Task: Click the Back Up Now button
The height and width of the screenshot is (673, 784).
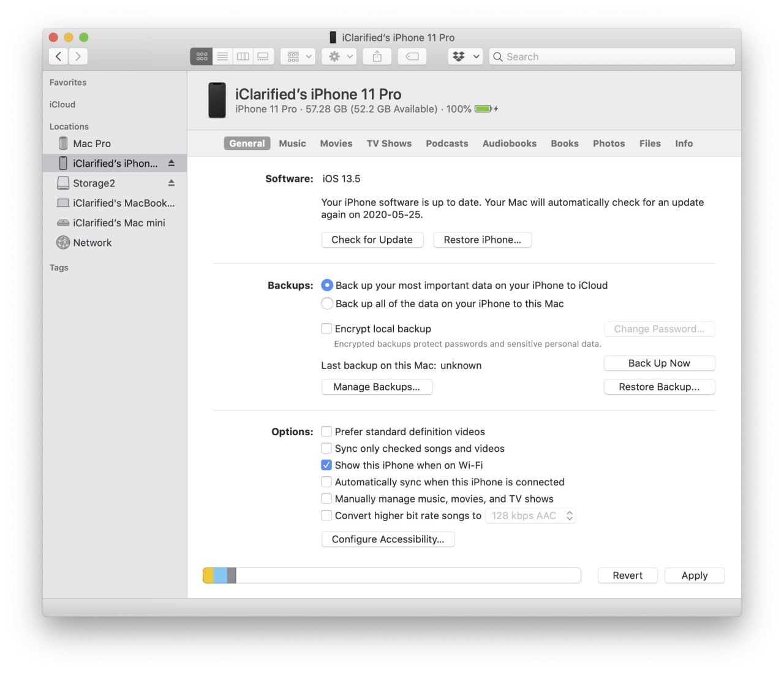Action: 659,363
